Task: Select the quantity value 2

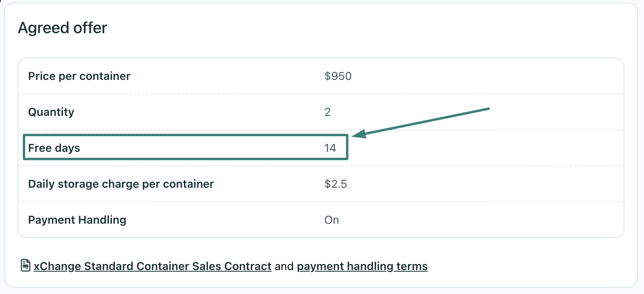Action: [x=328, y=112]
